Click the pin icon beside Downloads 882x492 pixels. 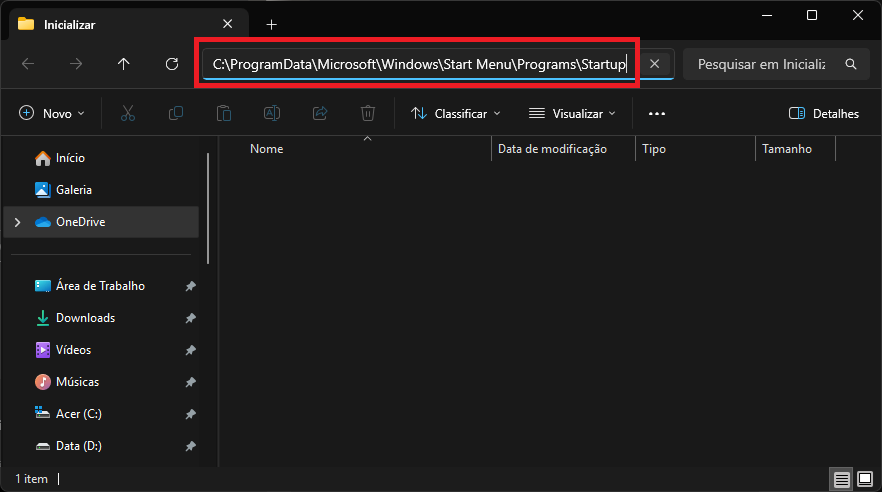point(191,318)
